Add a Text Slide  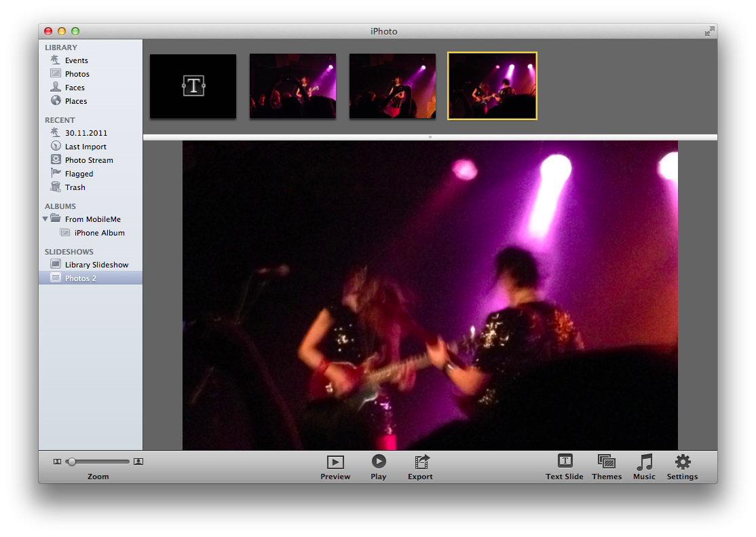tap(565, 468)
